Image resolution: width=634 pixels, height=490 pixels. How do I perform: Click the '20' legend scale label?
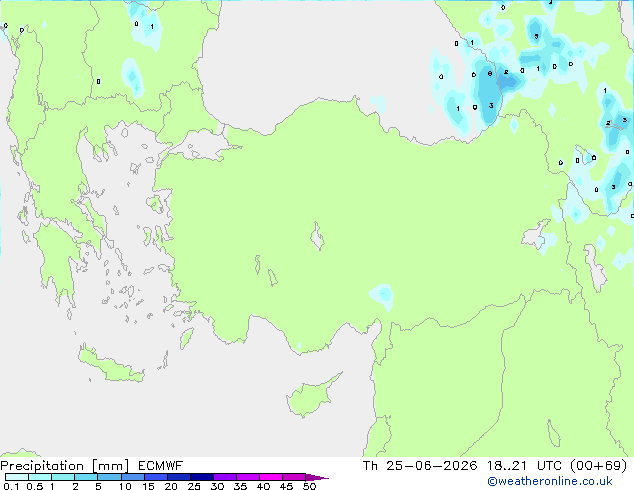tap(171, 486)
